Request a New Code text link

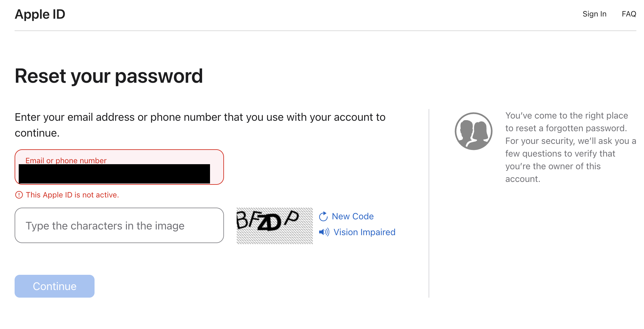pyautogui.click(x=352, y=216)
